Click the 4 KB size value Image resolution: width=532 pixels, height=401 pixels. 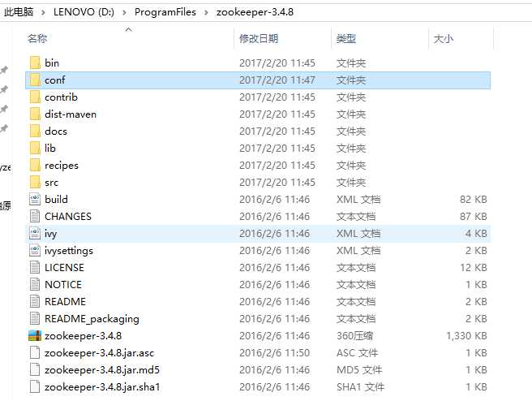[x=476, y=233]
